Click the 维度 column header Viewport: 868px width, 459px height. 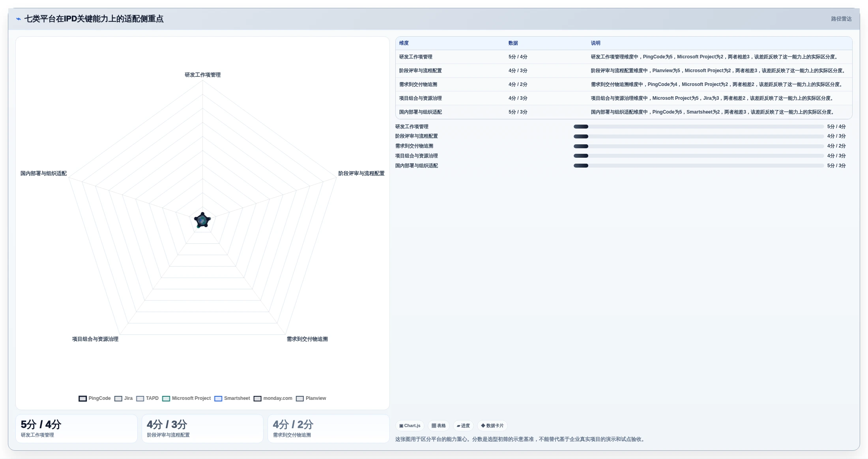(x=404, y=43)
